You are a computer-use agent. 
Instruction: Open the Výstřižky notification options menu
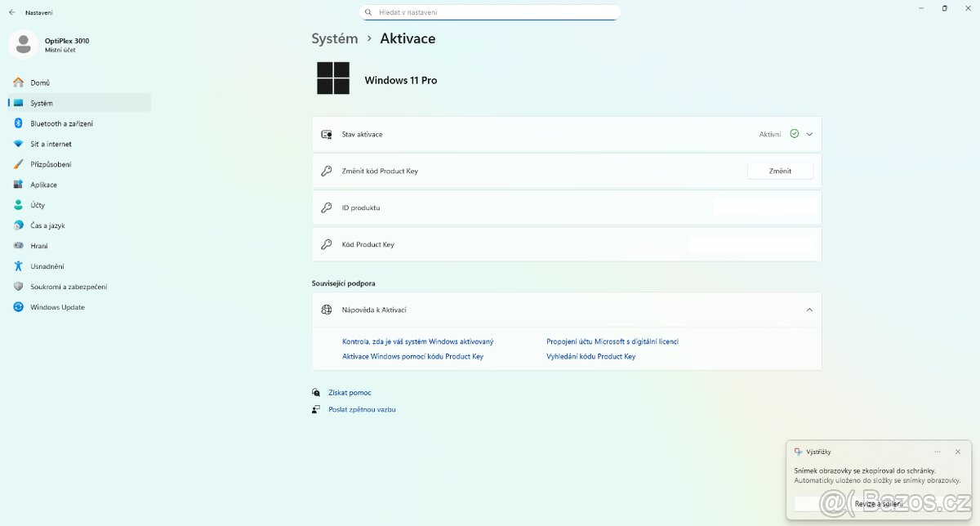938,452
